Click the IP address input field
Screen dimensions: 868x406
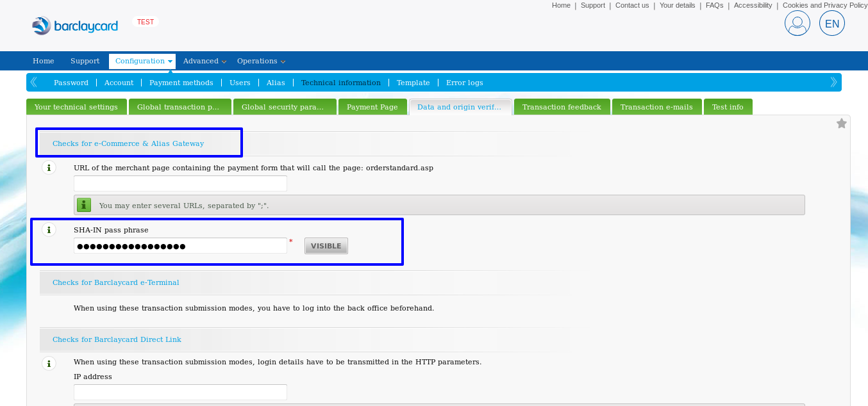click(180, 391)
